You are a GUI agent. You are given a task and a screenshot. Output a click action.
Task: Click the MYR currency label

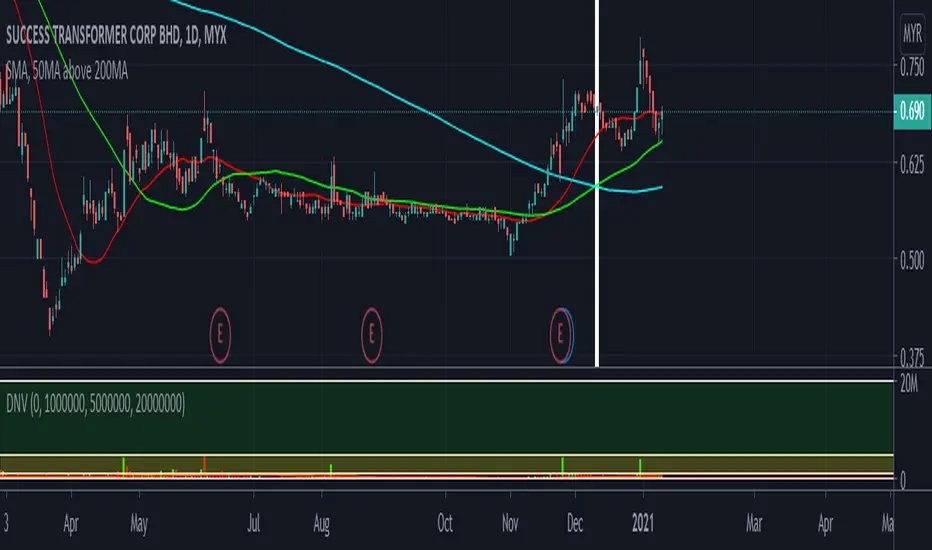click(x=912, y=33)
